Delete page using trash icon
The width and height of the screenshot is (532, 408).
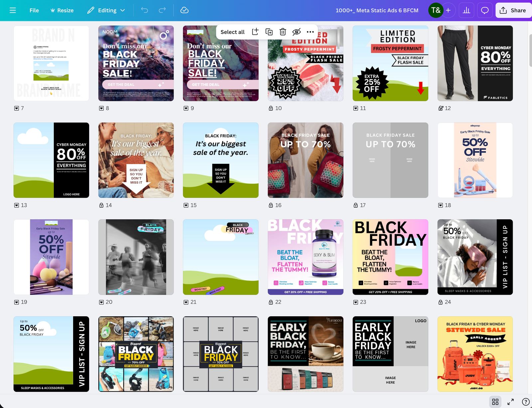click(283, 32)
